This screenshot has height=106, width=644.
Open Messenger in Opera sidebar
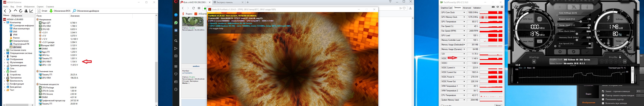point(176,15)
